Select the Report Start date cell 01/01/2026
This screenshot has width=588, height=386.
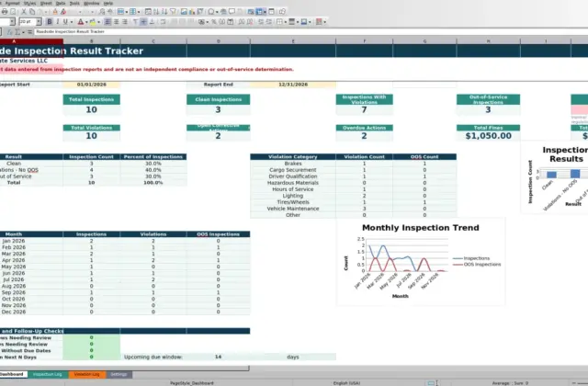92,85
